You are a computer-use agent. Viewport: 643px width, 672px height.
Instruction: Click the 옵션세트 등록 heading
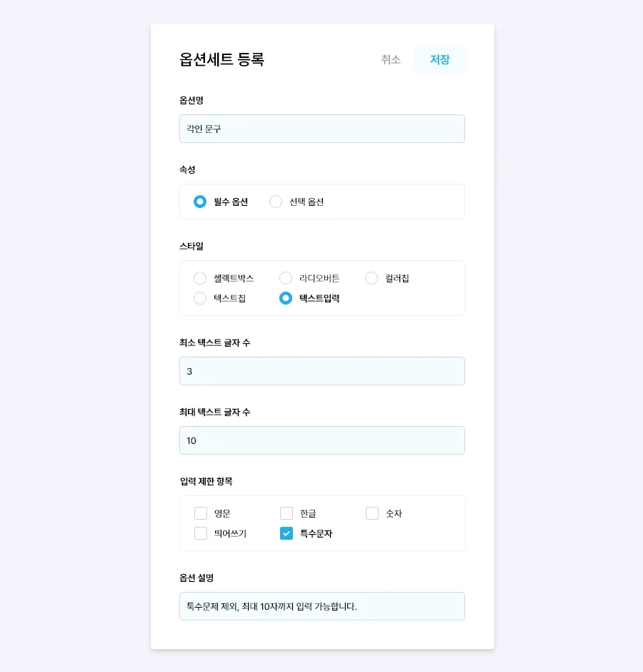tap(222, 60)
